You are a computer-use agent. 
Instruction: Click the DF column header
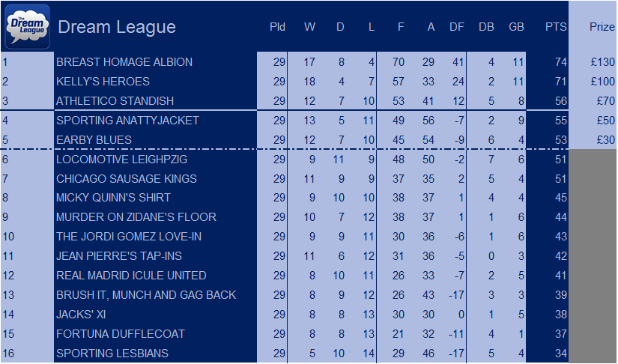pyautogui.click(x=457, y=27)
